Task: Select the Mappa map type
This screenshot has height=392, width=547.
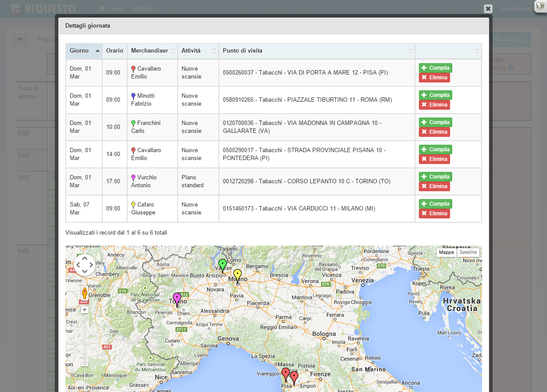Action: (446, 252)
